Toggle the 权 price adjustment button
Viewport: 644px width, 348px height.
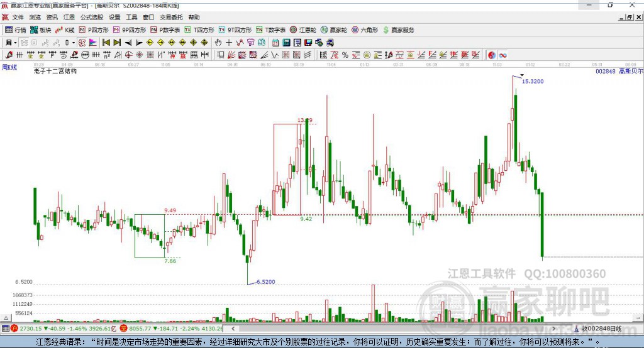point(82,43)
